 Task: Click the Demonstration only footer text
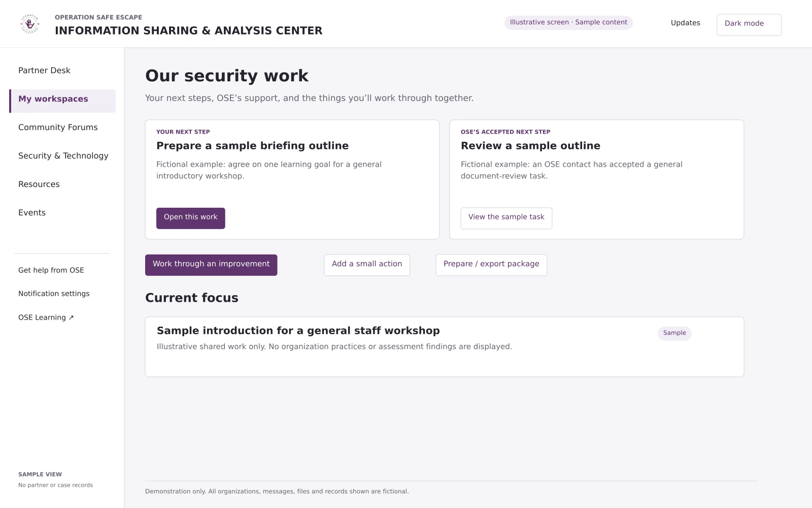pyautogui.click(x=277, y=491)
